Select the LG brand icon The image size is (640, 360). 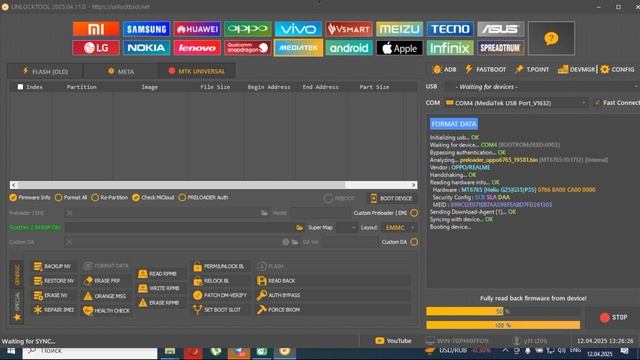coord(96,48)
